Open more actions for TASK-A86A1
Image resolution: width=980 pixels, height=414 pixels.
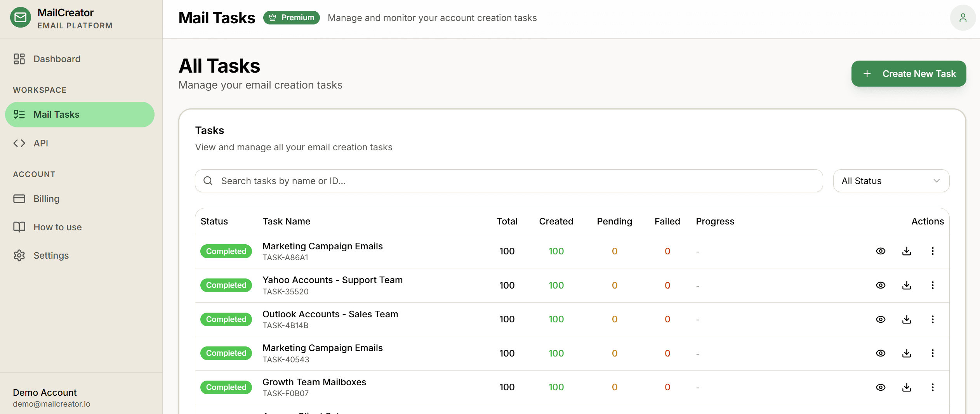933,251
